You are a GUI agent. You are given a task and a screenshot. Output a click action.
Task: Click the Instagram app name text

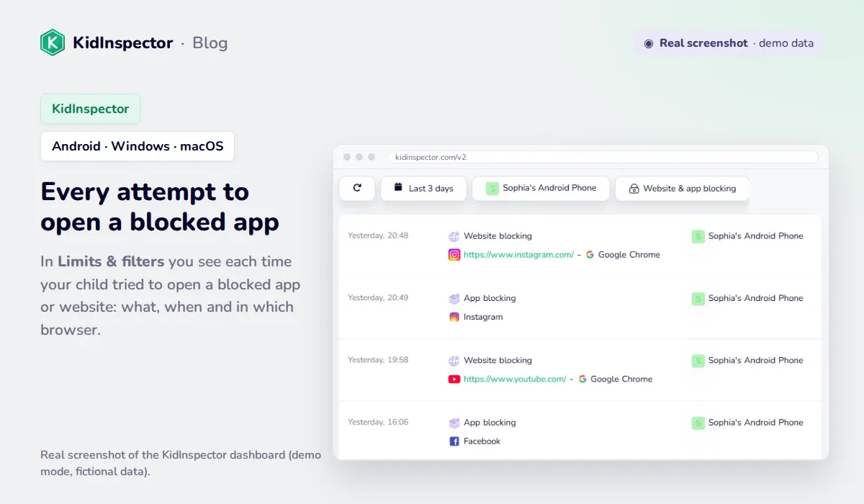483,317
